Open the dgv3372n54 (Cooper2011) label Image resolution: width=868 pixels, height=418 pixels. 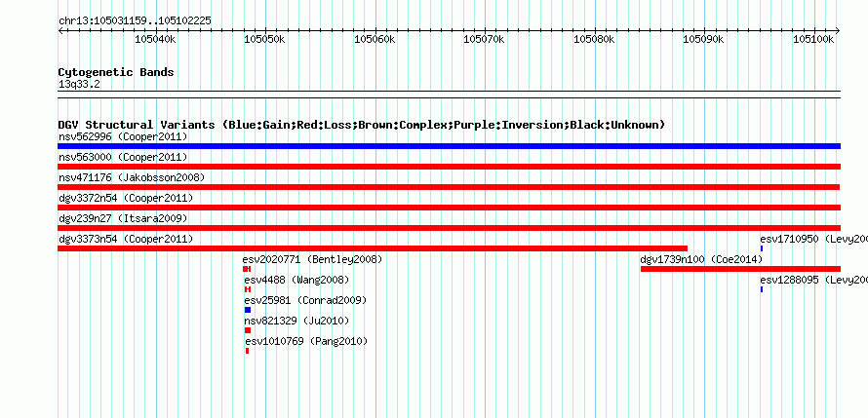click(126, 198)
